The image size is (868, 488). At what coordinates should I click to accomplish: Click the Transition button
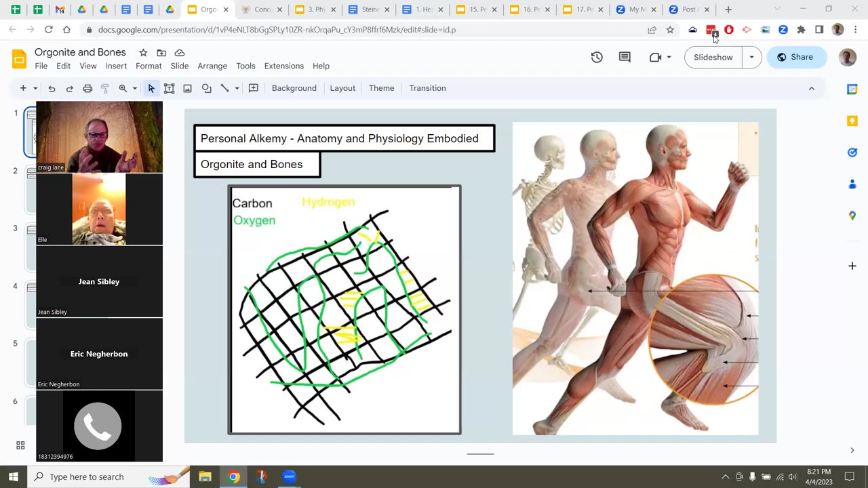click(428, 88)
